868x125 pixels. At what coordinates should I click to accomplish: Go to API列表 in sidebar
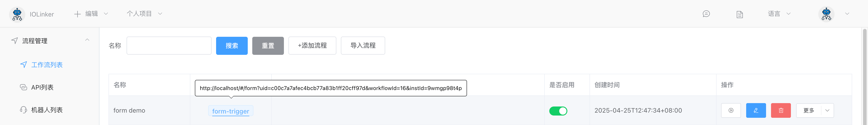pos(42,87)
